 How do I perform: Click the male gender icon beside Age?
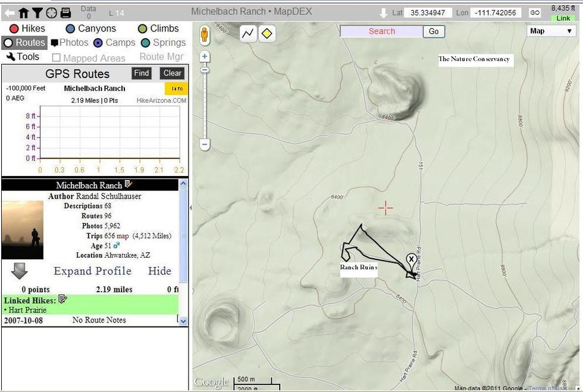(x=117, y=245)
